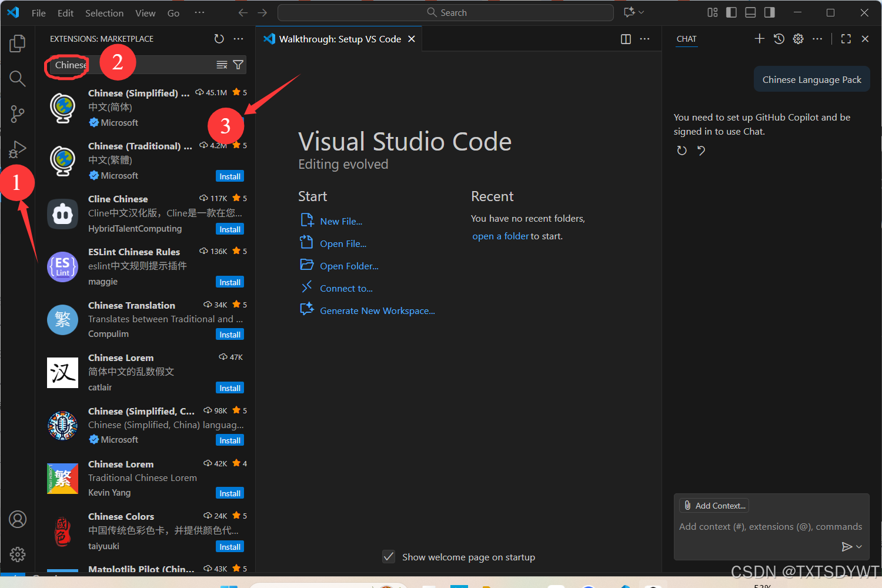Viewport: 882px width, 588px height.
Task: Open the send button dropdown chevron
Action: click(859, 547)
